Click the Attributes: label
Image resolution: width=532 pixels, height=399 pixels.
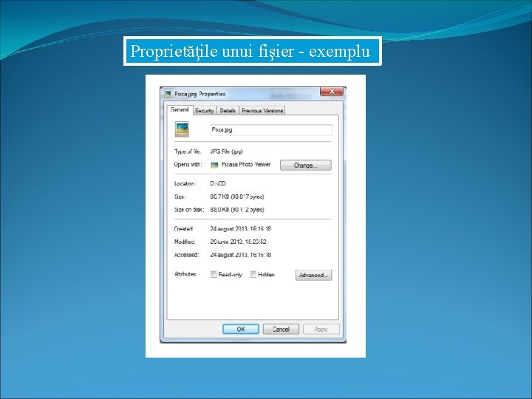pyautogui.click(x=185, y=274)
